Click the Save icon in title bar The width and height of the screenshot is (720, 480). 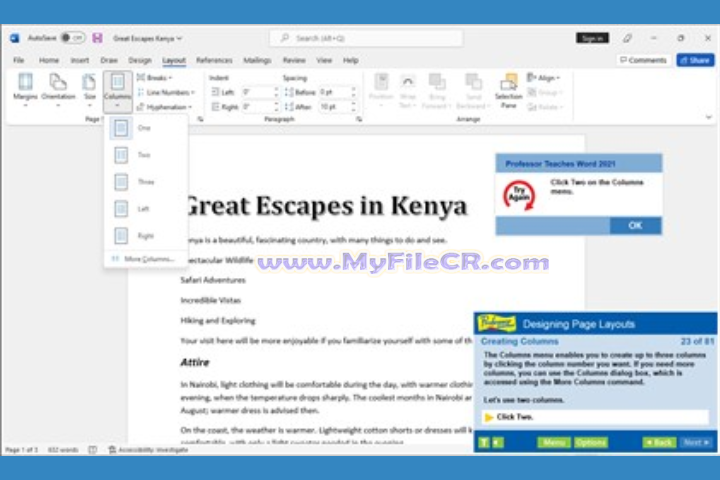[97, 38]
